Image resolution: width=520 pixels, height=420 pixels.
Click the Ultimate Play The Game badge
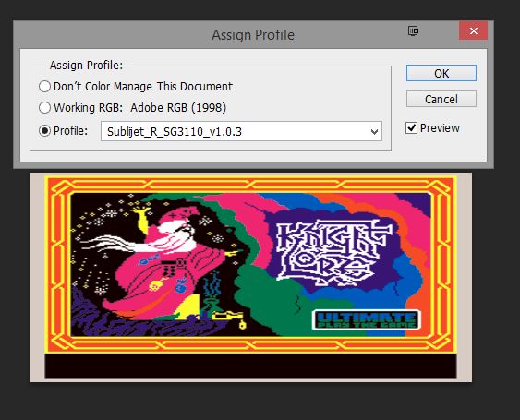pyautogui.click(x=367, y=319)
